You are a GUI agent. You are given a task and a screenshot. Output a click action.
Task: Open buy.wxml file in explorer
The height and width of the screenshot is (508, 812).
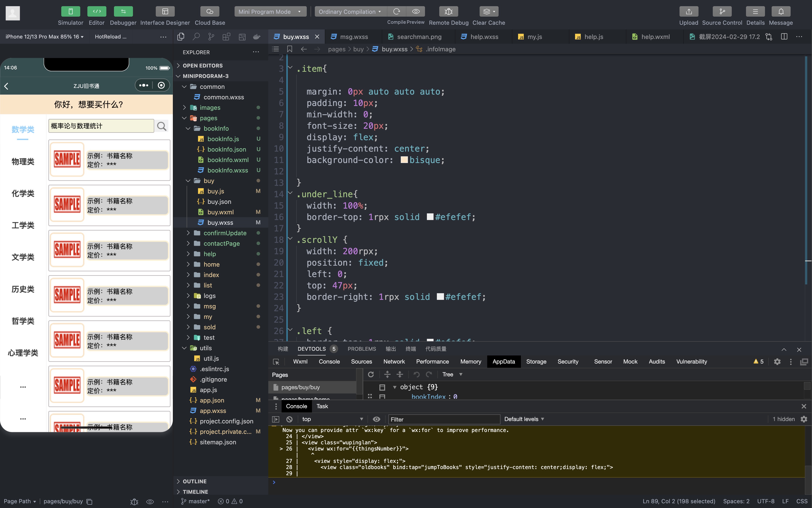click(x=220, y=212)
